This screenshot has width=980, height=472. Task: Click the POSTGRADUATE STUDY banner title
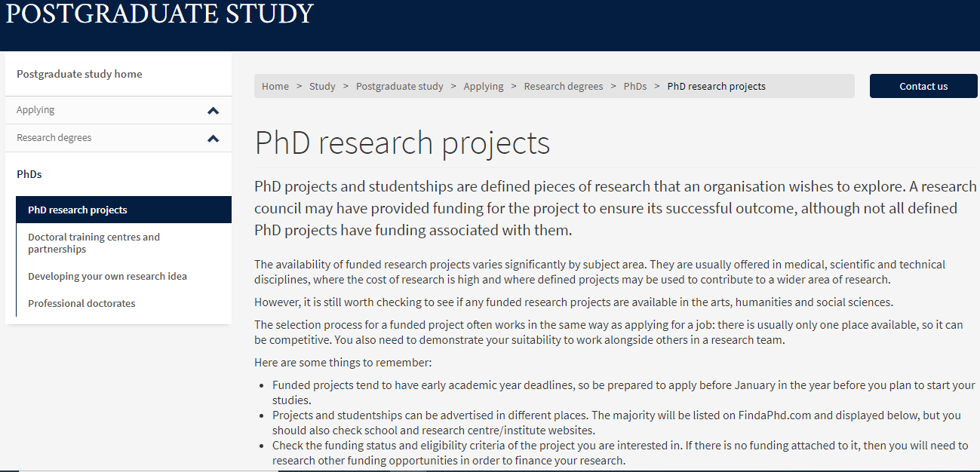159,14
